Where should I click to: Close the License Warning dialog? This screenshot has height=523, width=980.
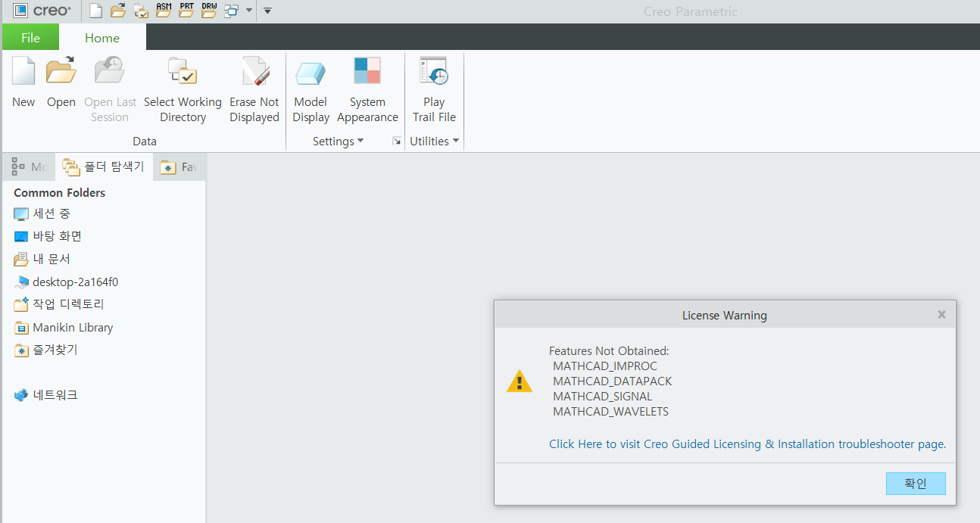tap(941, 315)
